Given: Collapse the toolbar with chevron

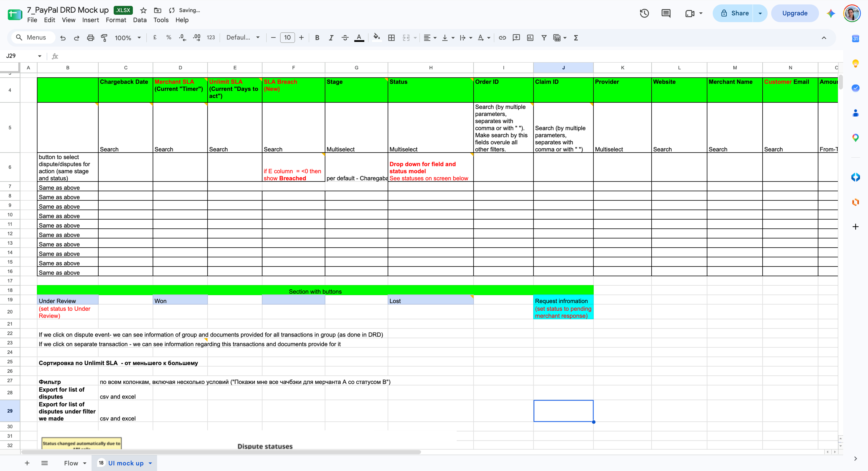Looking at the screenshot, I should point(823,38).
